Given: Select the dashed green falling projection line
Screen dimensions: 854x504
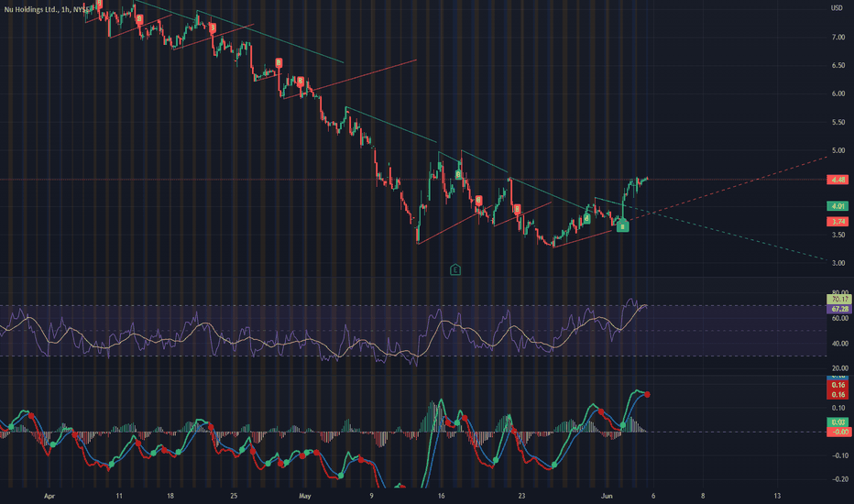Looking at the screenshot, I should pyautogui.click(x=725, y=232).
